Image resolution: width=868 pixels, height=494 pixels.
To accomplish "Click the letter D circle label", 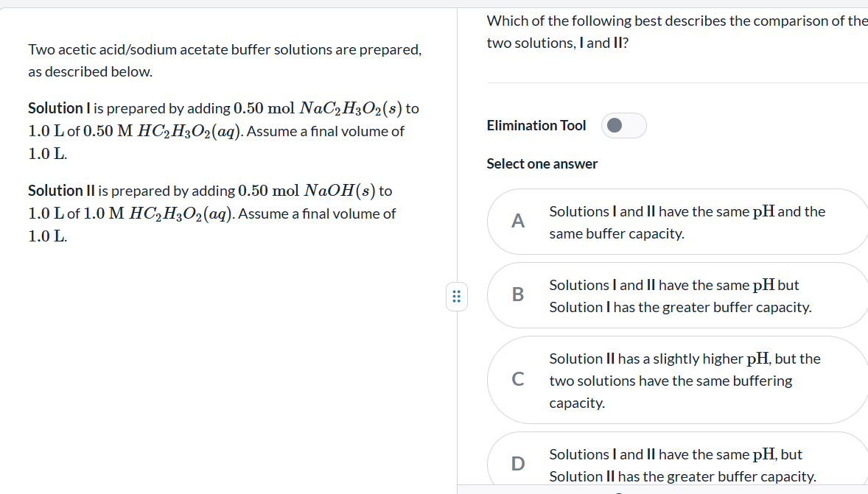I will pyautogui.click(x=518, y=463).
